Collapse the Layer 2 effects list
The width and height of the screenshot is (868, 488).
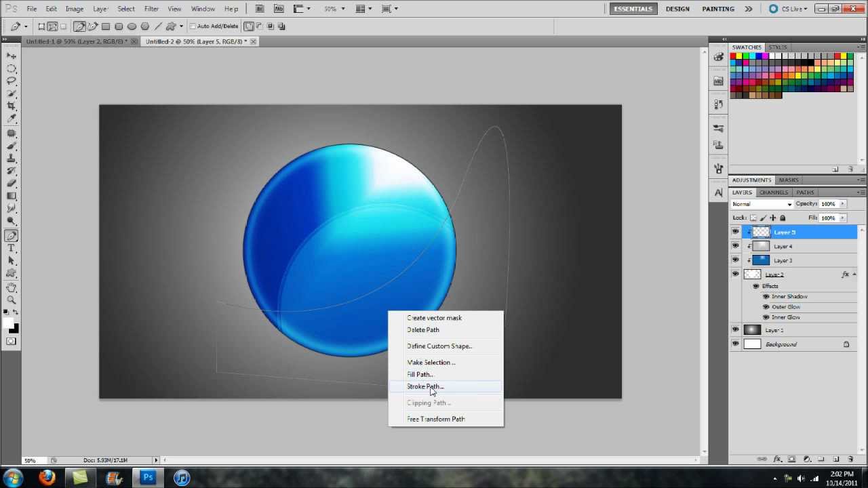pos(854,274)
